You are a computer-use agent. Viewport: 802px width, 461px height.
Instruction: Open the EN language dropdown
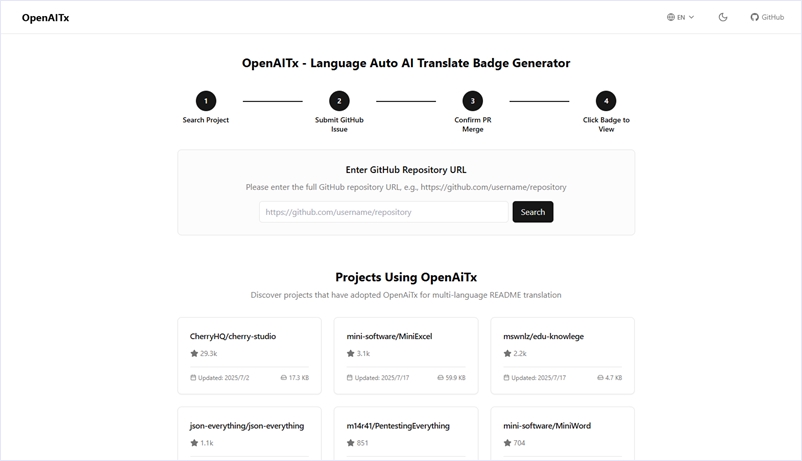pyautogui.click(x=680, y=17)
